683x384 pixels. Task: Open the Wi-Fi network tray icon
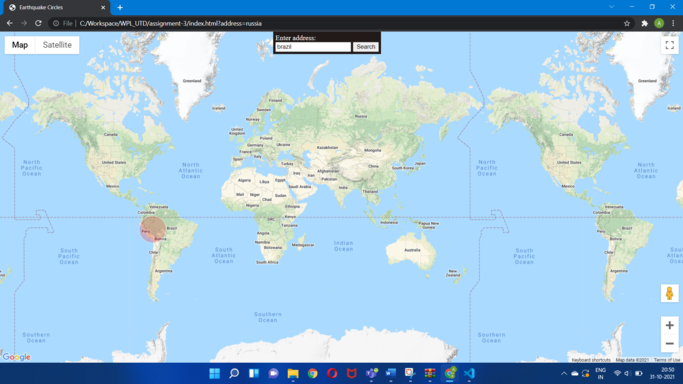[617, 374]
